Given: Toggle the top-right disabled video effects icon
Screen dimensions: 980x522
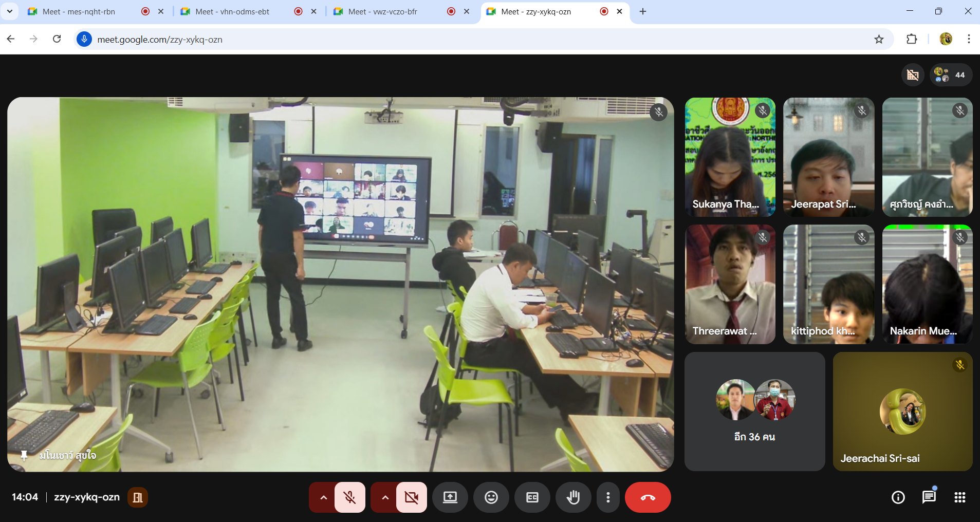Looking at the screenshot, I should (x=913, y=75).
